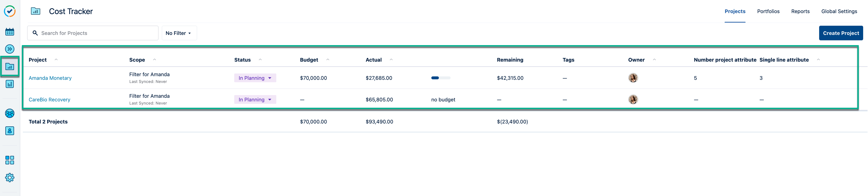Open the calendar icon in the sidebar

click(10, 32)
